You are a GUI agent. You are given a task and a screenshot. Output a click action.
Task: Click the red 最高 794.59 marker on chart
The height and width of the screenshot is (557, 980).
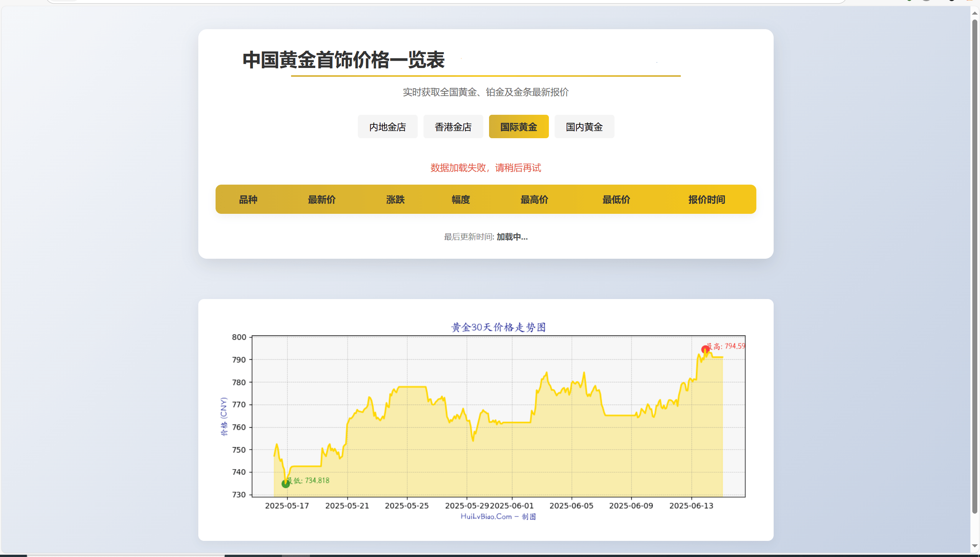(x=705, y=349)
